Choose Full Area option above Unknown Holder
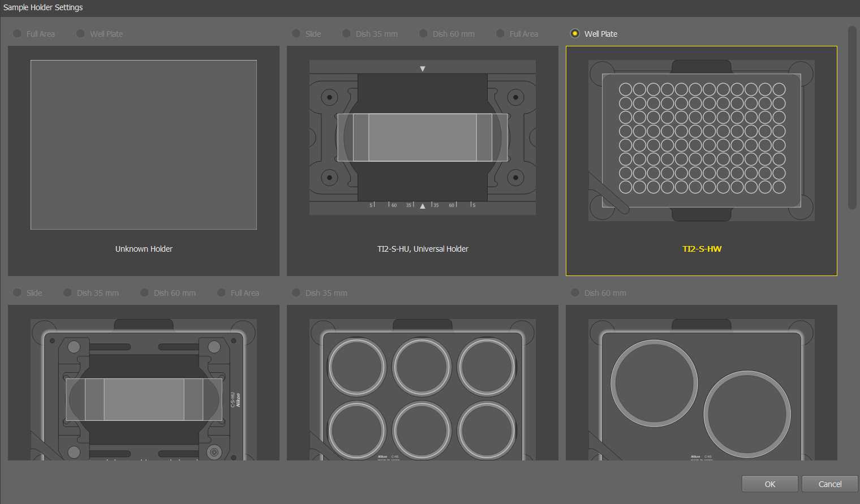The width and height of the screenshot is (860, 504). [x=18, y=34]
